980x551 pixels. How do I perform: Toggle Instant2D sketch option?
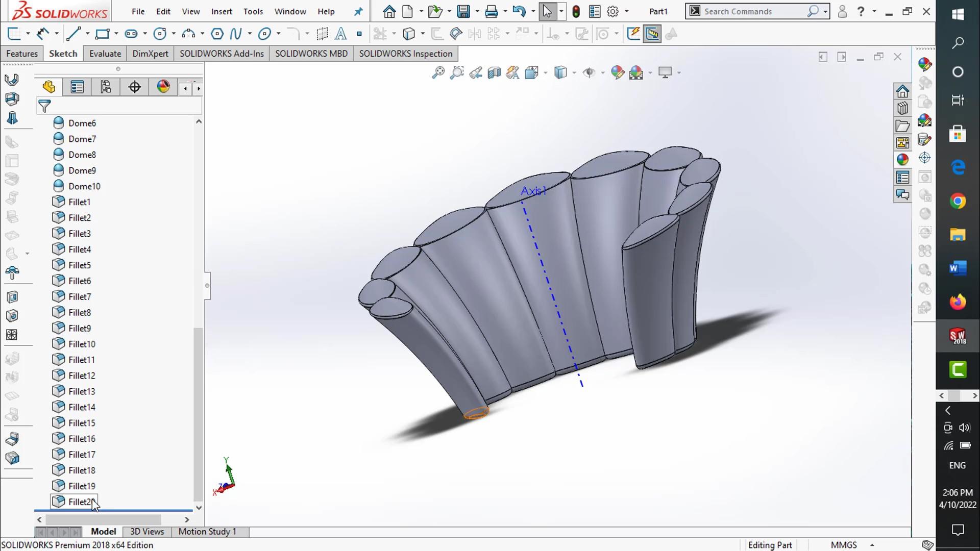[652, 34]
